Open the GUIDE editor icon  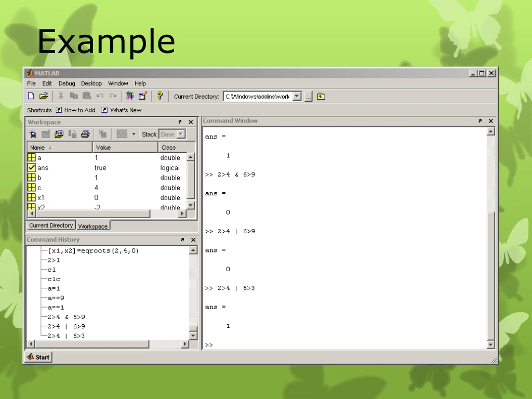pos(143,96)
